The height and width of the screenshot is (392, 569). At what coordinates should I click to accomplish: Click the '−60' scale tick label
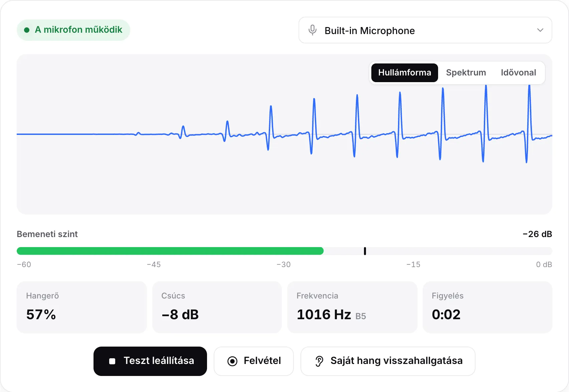(24, 264)
